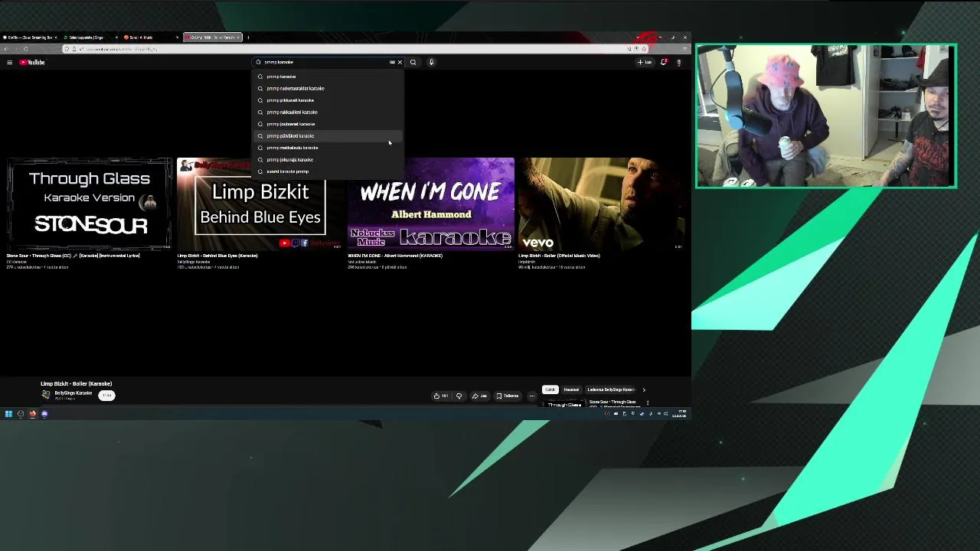
Task: Click the taskbar clock and date
Action: point(679,414)
